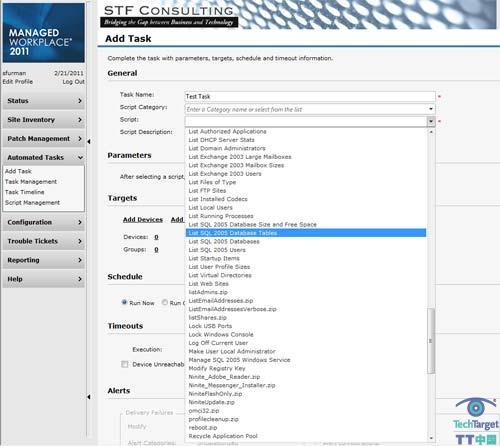Expand the Patch Management section
The image size is (500, 446).
click(x=43, y=139)
